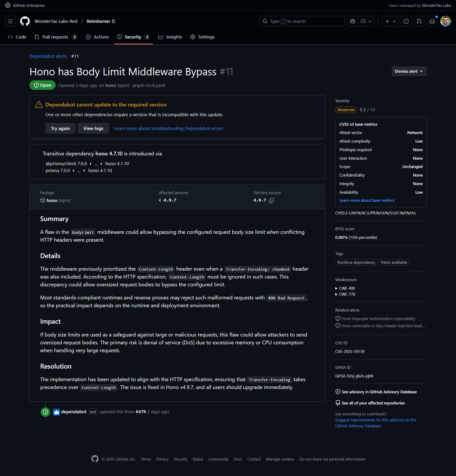The image size is (456, 476).
Task: Click Learn more about base metrics
Action: click(x=367, y=200)
